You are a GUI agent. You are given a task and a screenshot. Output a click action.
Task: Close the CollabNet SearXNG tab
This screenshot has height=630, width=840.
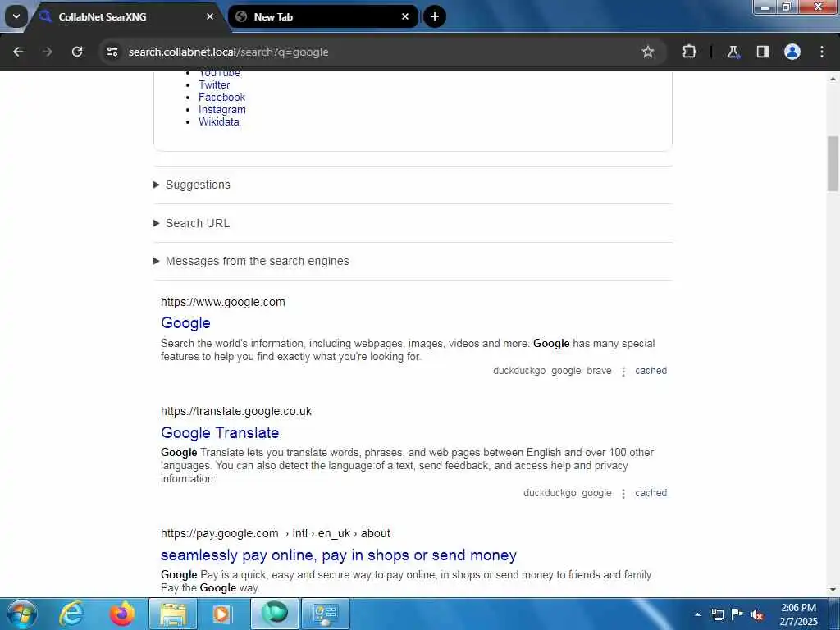210,16
